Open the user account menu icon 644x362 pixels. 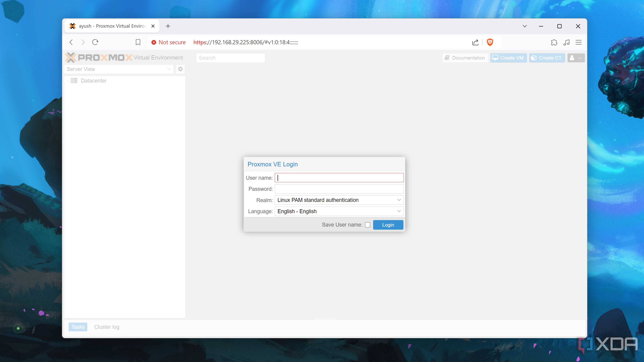coord(576,58)
